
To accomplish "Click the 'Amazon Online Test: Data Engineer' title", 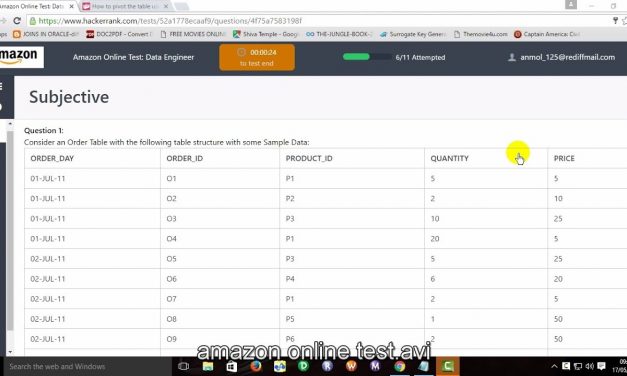I will pyautogui.click(x=133, y=57).
